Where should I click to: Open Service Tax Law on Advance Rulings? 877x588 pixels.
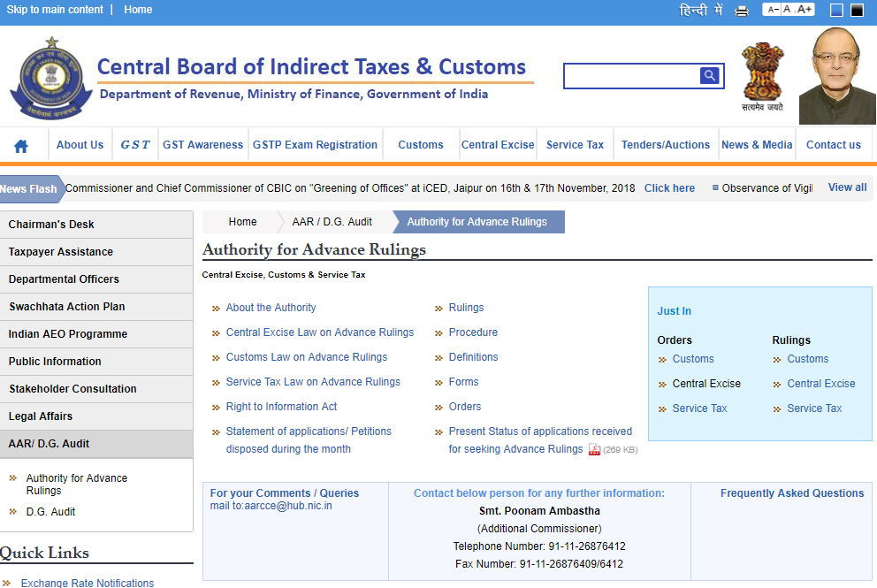313,382
